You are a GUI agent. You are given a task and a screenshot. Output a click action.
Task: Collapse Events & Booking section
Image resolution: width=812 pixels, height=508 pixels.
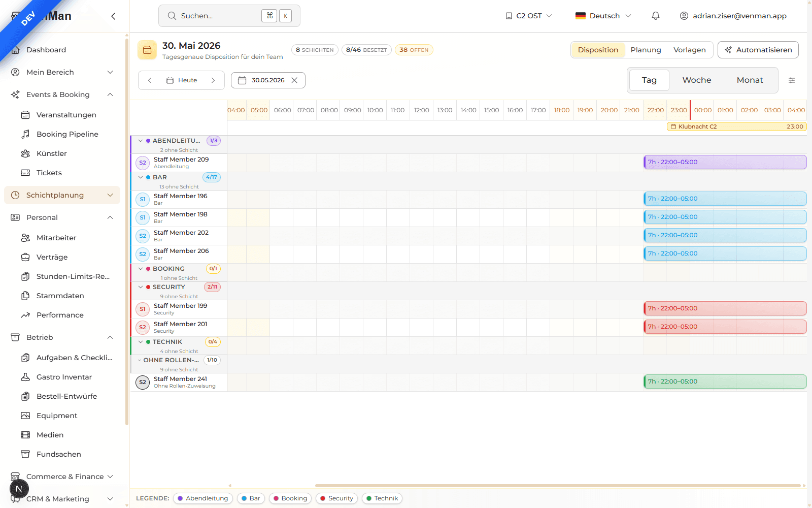click(62, 94)
